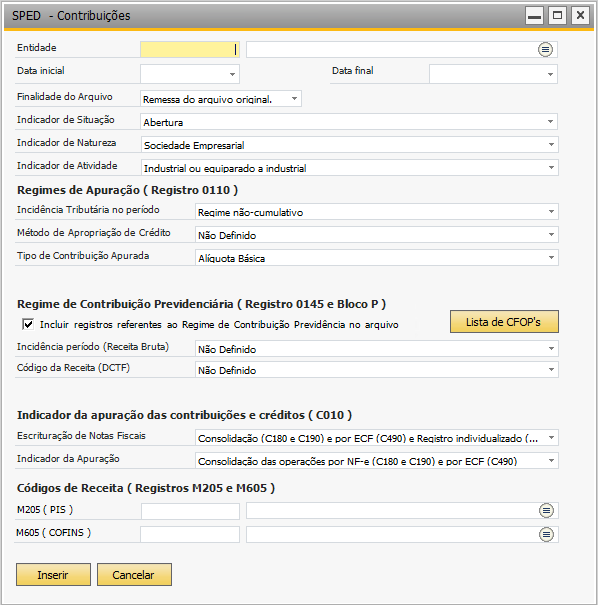Open the Data final date dropdown
Image resolution: width=598 pixels, height=605 pixels.
pyautogui.click(x=551, y=74)
